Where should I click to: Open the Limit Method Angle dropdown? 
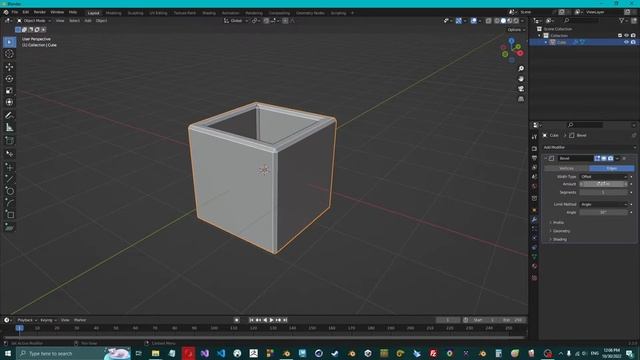[x=603, y=204]
